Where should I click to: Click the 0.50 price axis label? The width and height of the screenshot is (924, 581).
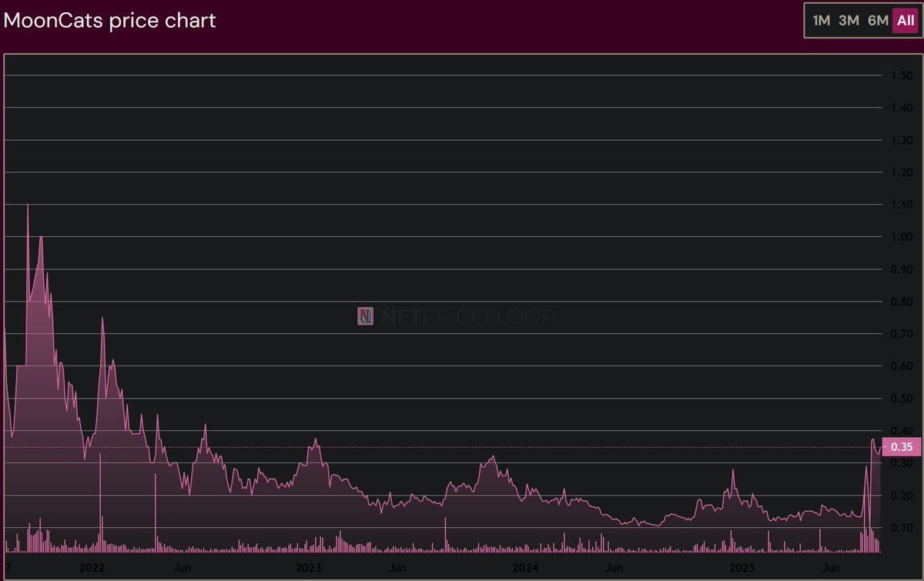click(901, 399)
